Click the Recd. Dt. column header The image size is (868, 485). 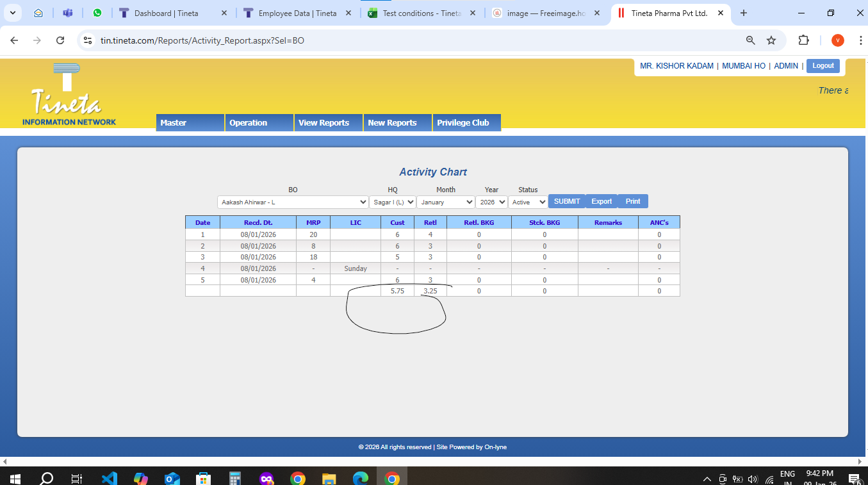258,222
